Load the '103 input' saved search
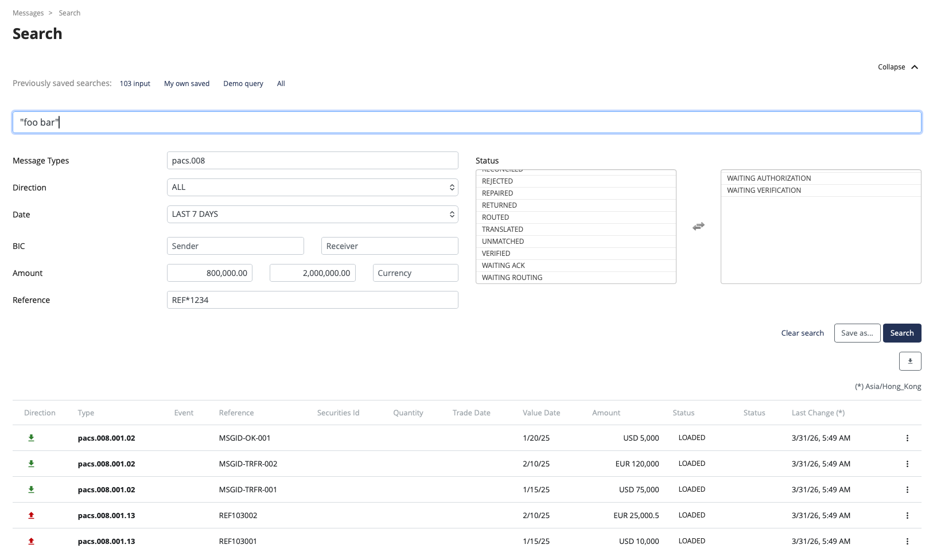Viewport: 937px width, 560px height. pyautogui.click(x=135, y=84)
